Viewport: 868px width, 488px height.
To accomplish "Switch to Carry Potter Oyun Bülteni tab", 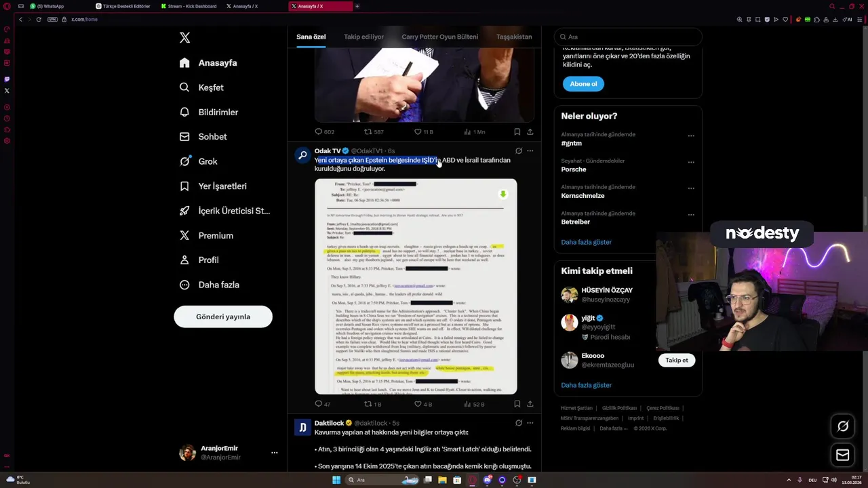I will click(x=439, y=37).
